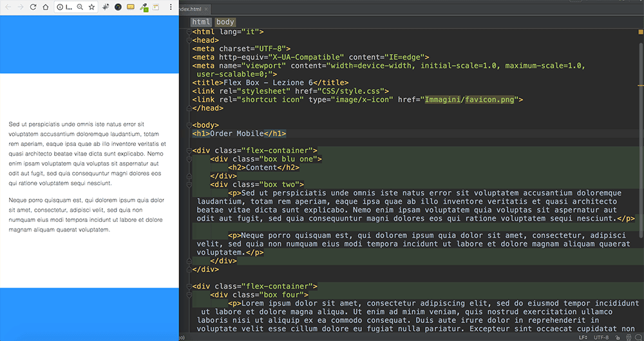Viewport: 644px width, 341px height.
Task: Open the window-shaped extension icon
Action: pyautogui.click(x=156, y=7)
